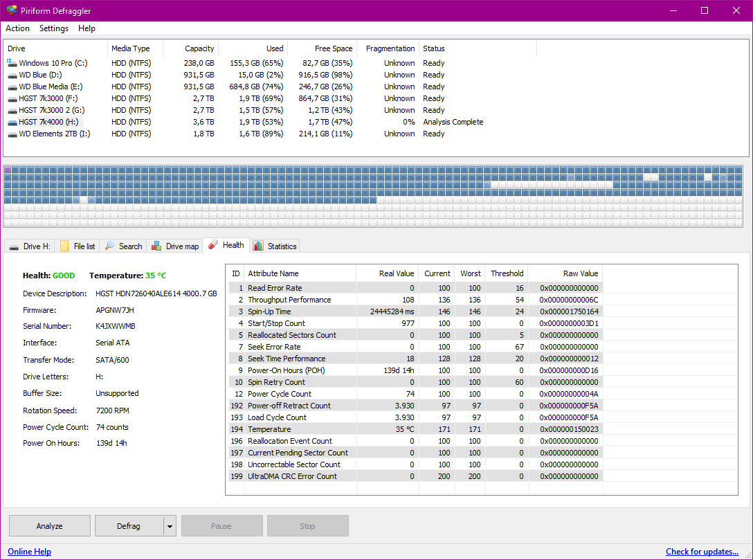Sort drives by the Drive column header

(x=55, y=48)
